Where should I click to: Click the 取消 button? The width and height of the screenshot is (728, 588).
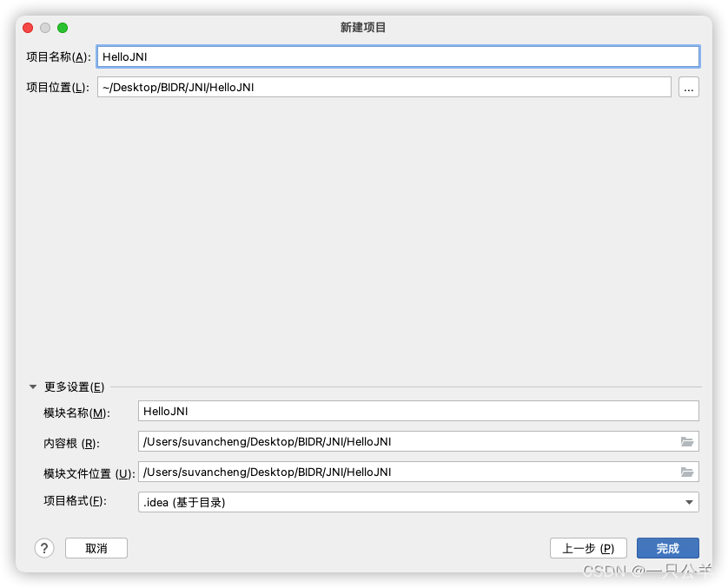tap(96, 548)
